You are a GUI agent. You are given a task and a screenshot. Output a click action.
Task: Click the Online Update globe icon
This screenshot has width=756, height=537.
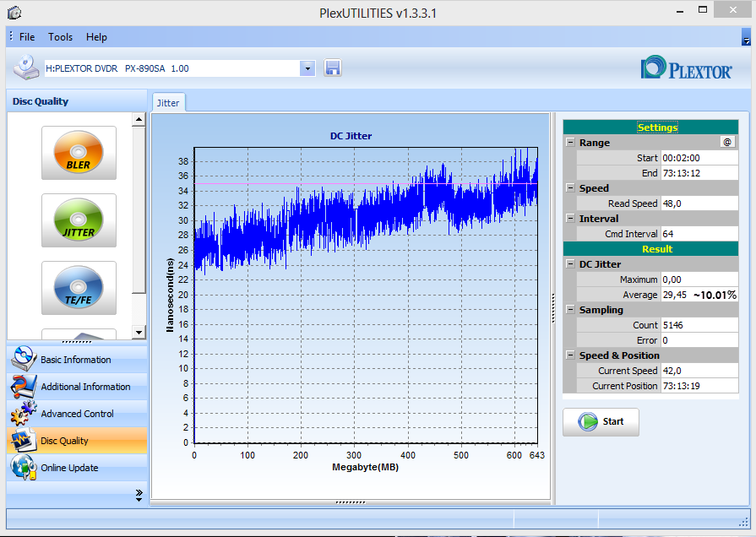[23, 467]
